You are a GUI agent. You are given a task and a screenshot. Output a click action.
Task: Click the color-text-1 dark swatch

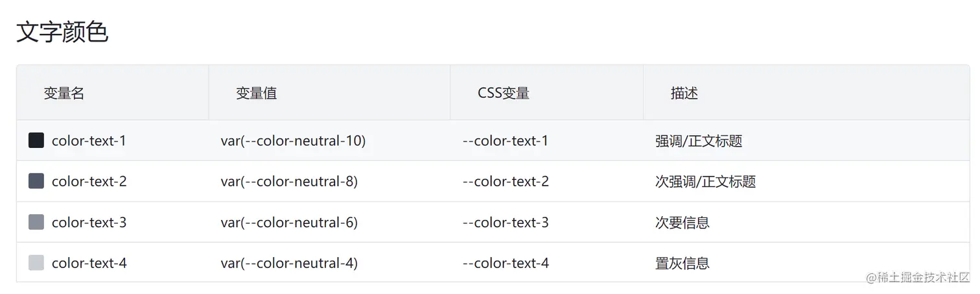(x=36, y=140)
